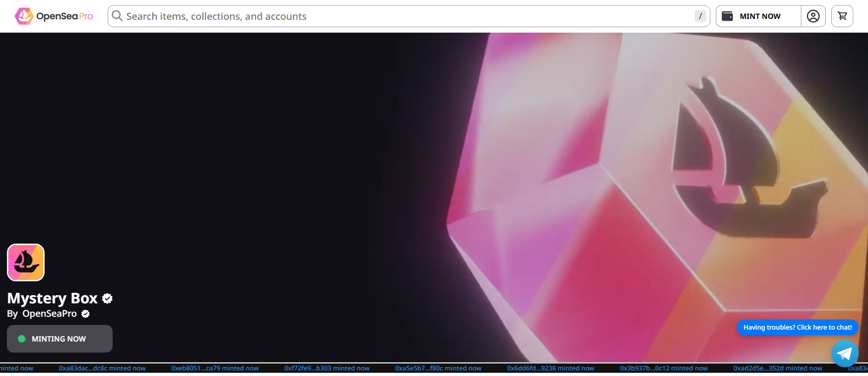The image size is (868, 376).
Task: Click the MINT NOW wallet button
Action: (x=759, y=16)
